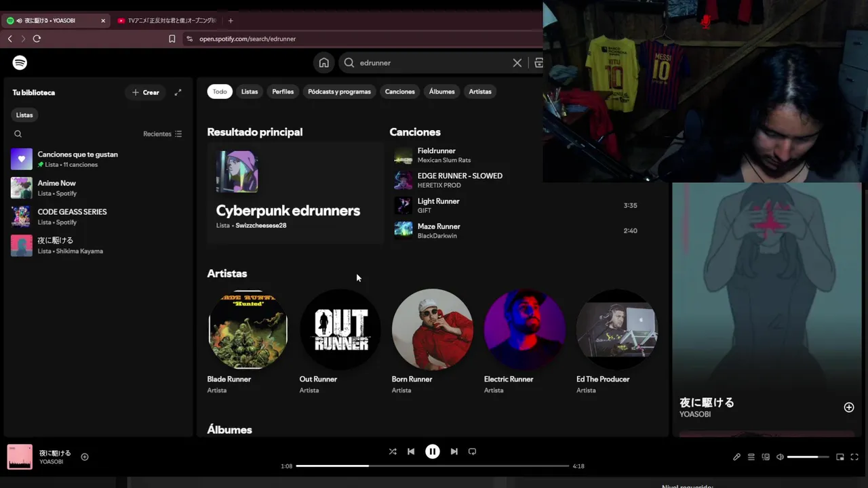Select the Canciones filter tab

pyautogui.click(x=400, y=91)
